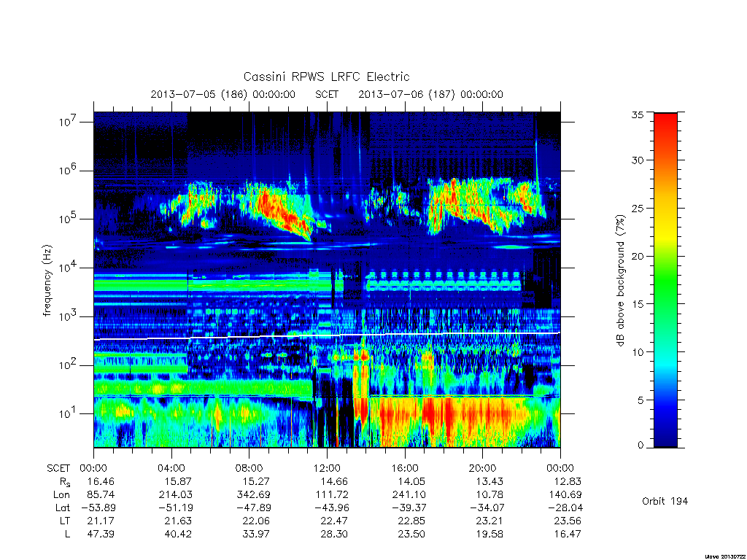Click the version stamp in the bottom-right corner
This screenshot has width=747, height=560.
click(724, 556)
